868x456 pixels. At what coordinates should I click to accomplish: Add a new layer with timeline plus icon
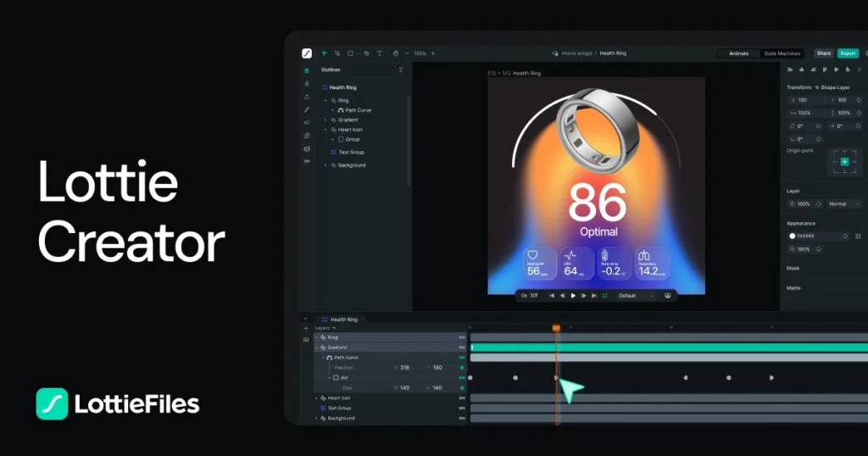[306, 328]
